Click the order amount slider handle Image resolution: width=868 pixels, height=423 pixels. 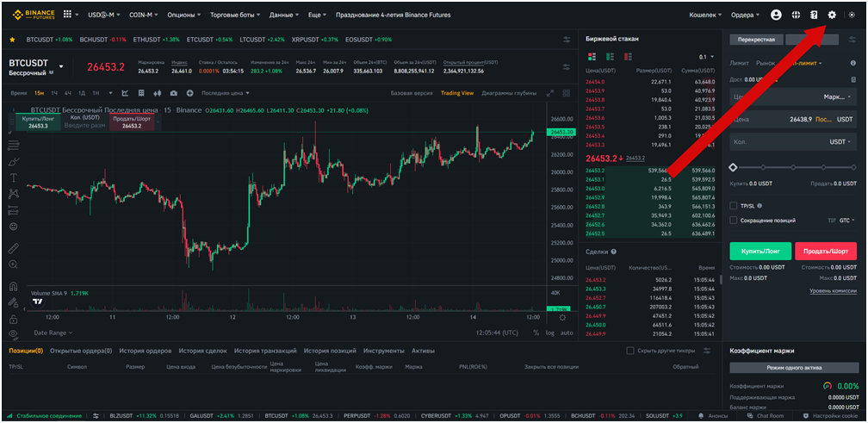click(734, 167)
